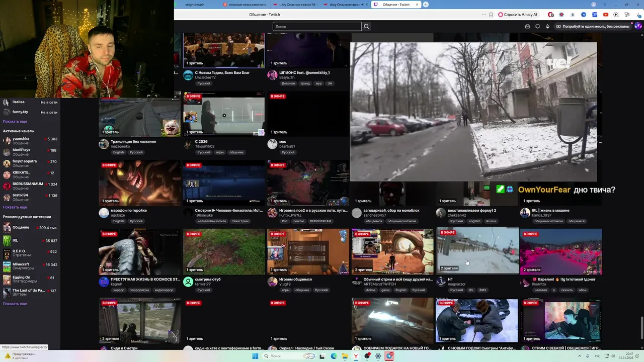Open the Funtik_PWNZ streamer avatar
The height and width of the screenshot is (362, 644).
point(272,213)
